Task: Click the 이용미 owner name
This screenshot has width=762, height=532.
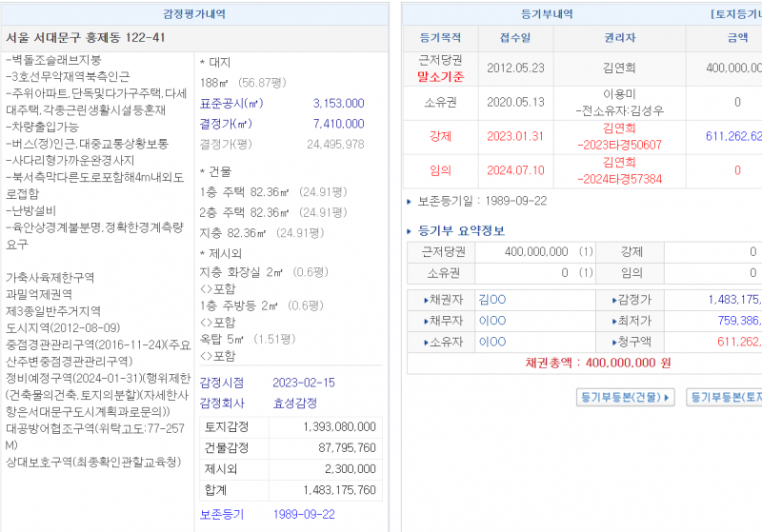Action: 620,93
